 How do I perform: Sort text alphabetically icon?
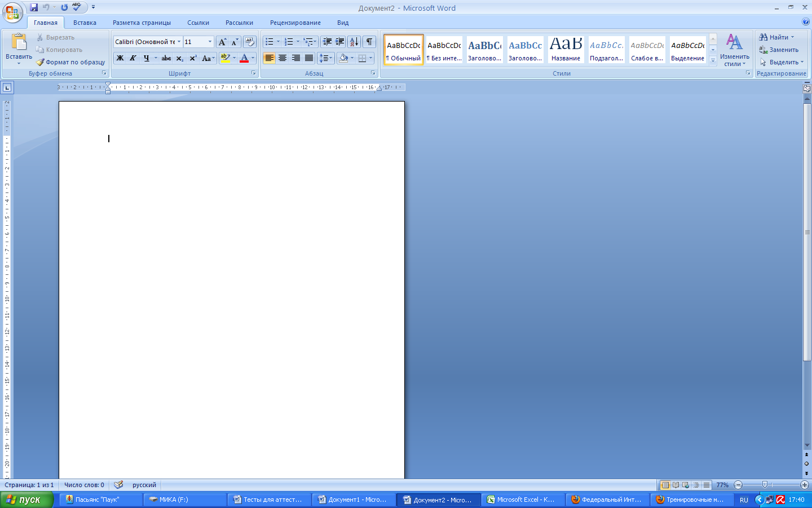354,42
